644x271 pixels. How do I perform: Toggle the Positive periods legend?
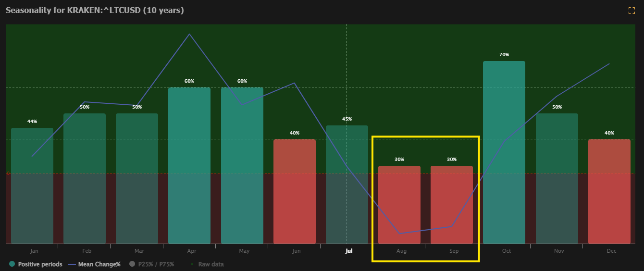(x=35, y=264)
